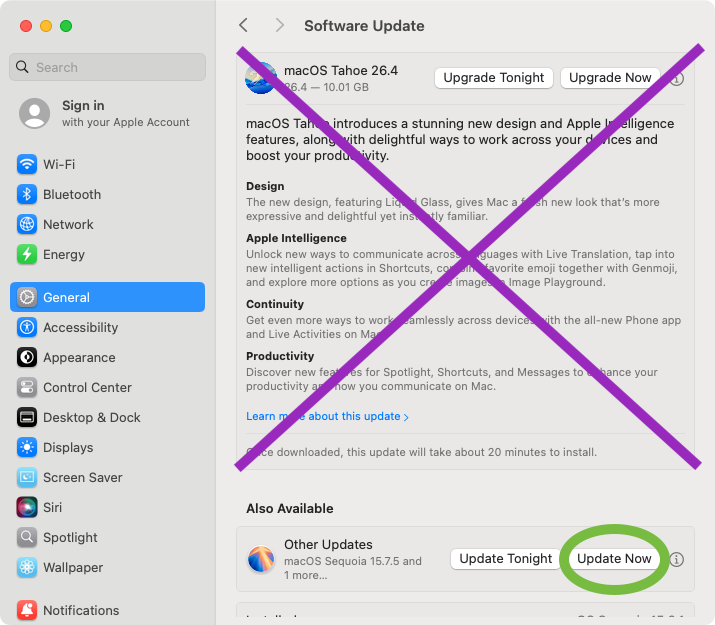Screen dimensions: 715x625
Task: Click the Notifications bell icon
Action: click(27, 610)
